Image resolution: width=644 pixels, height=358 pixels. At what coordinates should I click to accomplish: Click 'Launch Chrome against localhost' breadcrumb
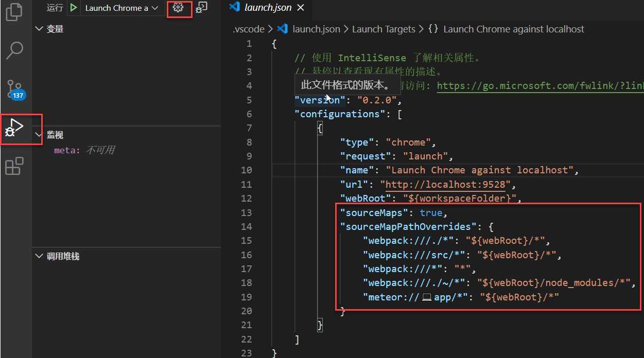click(x=514, y=29)
